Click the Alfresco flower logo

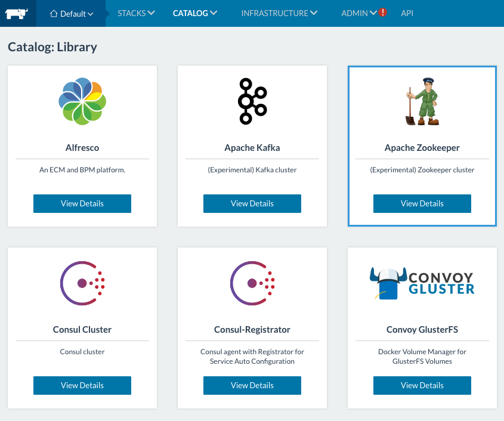coord(82,101)
